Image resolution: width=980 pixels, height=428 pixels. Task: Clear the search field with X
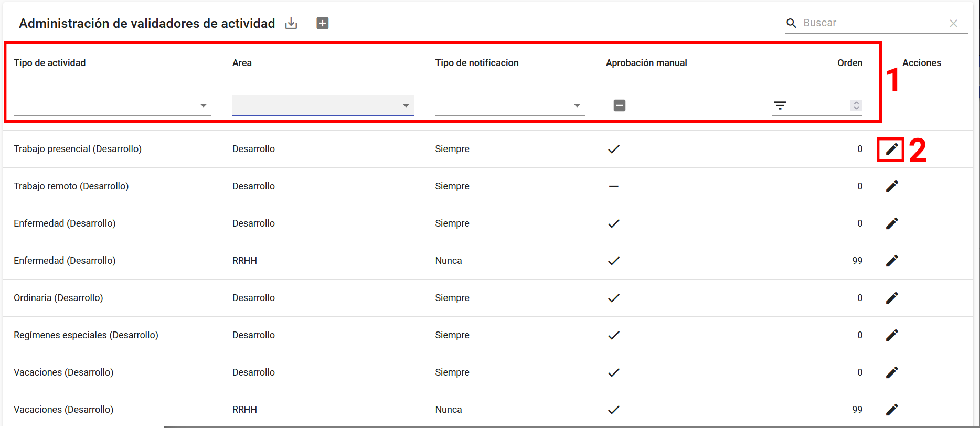coord(953,23)
